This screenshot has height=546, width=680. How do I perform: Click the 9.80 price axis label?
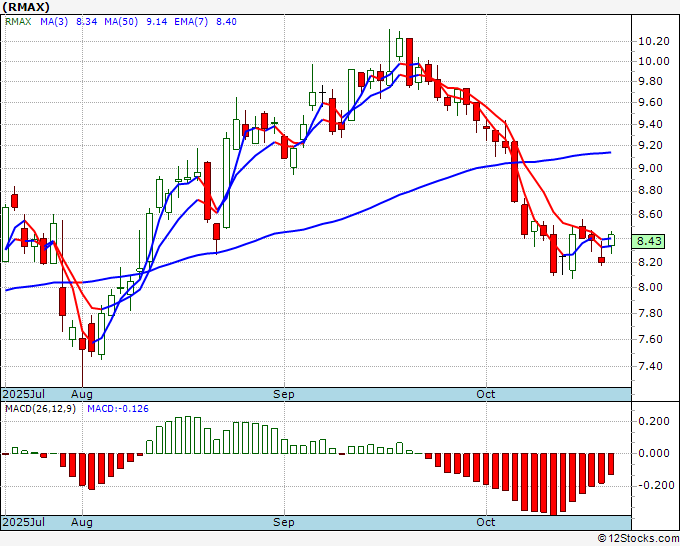[x=651, y=82]
